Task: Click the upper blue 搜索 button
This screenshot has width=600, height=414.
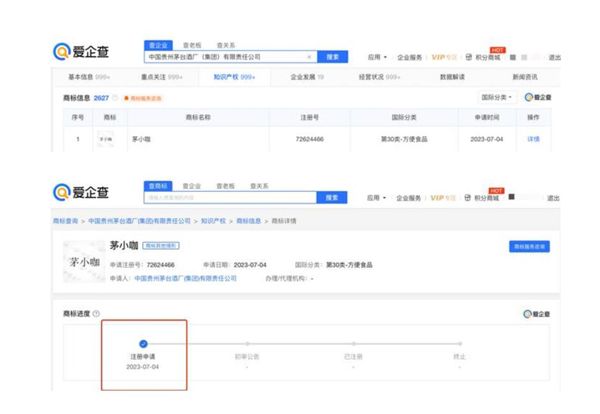Action: [333, 57]
